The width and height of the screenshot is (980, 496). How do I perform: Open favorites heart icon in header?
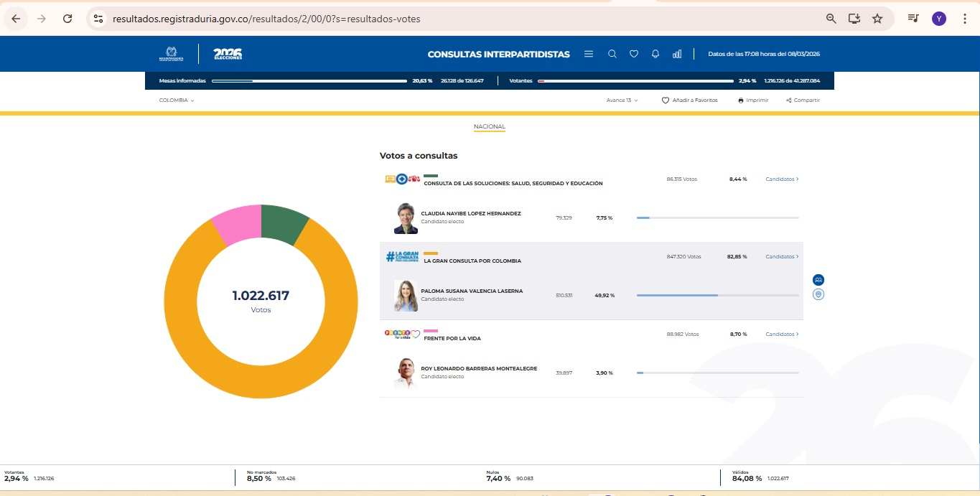point(634,54)
